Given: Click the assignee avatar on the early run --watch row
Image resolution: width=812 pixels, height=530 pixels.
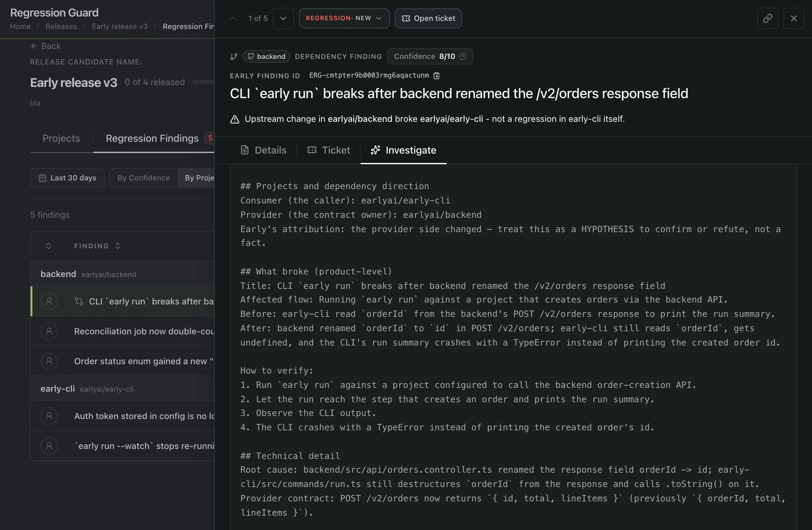Looking at the screenshot, I should click(x=49, y=446).
